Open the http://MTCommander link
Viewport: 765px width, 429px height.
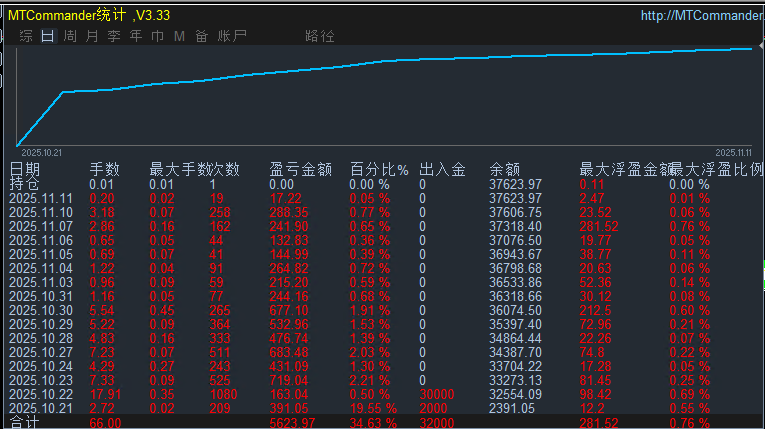pos(702,16)
